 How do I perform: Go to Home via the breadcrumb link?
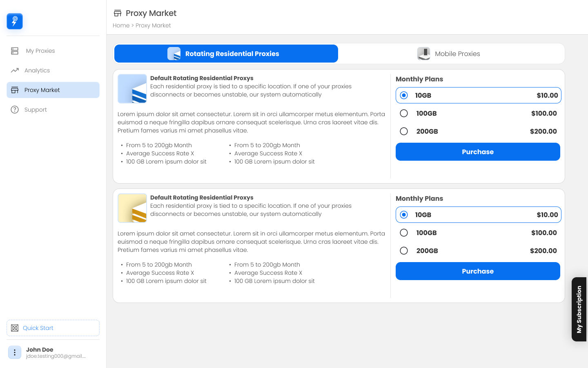tap(121, 25)
